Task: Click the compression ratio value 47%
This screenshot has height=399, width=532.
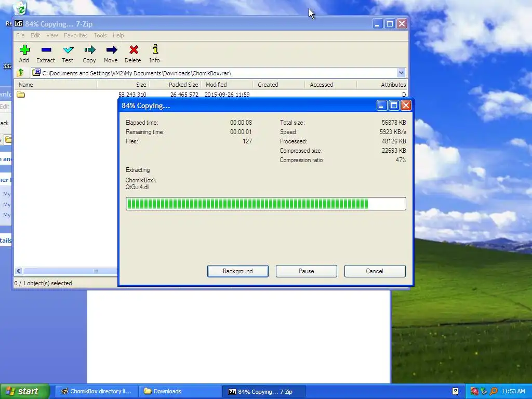Action: point(401,160)
